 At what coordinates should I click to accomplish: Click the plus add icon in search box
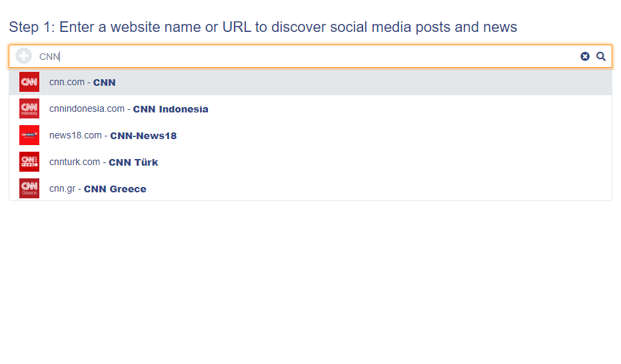(x=24, y=56)
